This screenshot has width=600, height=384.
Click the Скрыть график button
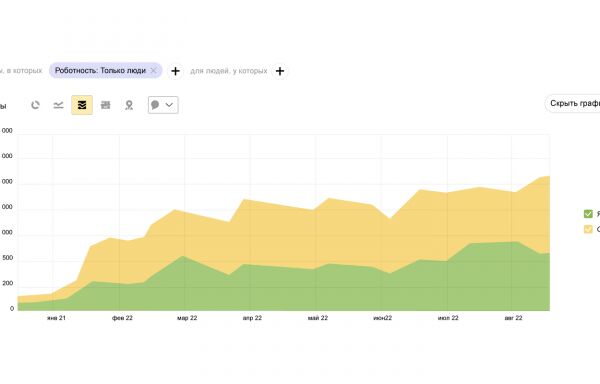(574, 103)
